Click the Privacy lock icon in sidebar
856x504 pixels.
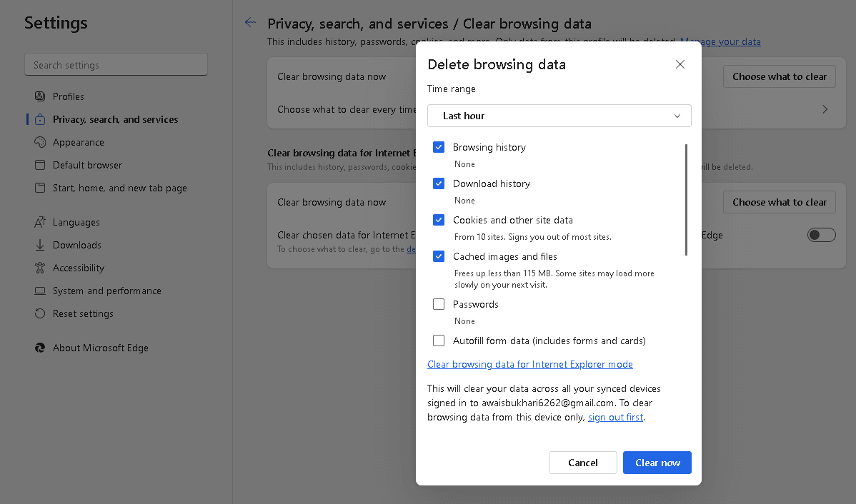pyautogui.click(x=40, y=119)
